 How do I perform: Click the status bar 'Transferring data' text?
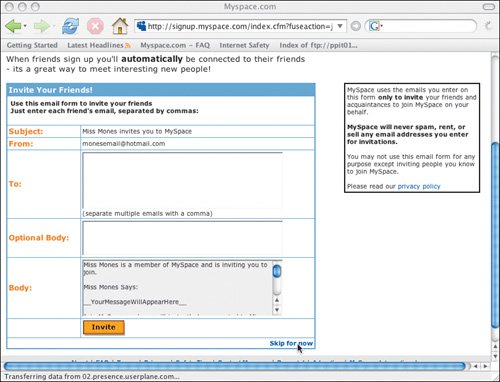[x=92, y=376]
